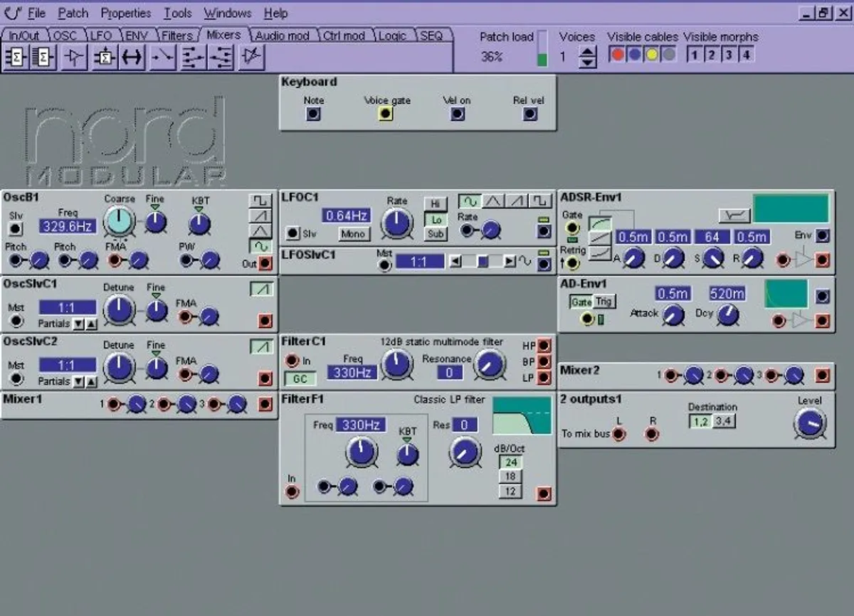Toggle red cable visibility

coord(618,55)
